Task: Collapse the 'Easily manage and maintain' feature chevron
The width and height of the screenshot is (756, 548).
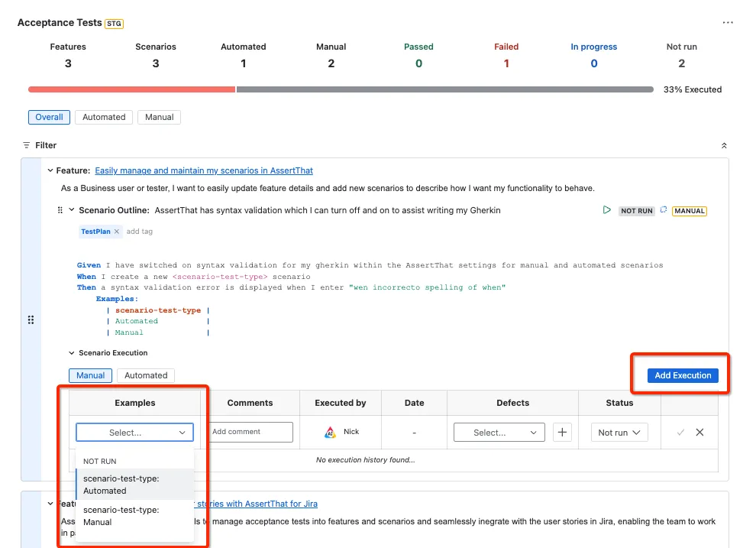Action: point(50,170)
